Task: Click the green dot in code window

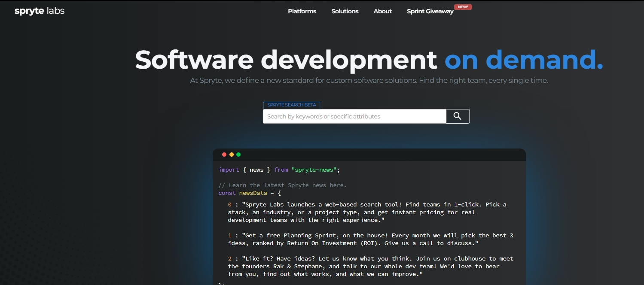Action: [238, 155]
